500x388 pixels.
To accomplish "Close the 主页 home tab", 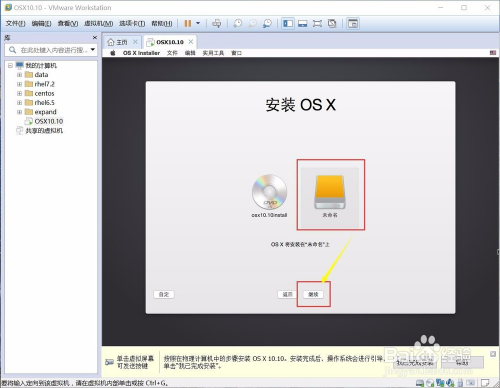I will pyautogui.click(x=135, y=42).
